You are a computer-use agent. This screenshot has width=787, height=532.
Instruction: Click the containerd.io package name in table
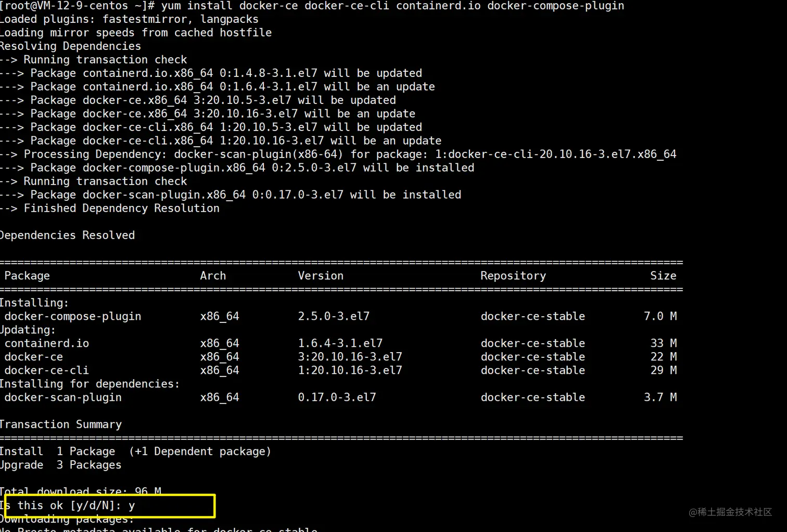tap(47, 344)
